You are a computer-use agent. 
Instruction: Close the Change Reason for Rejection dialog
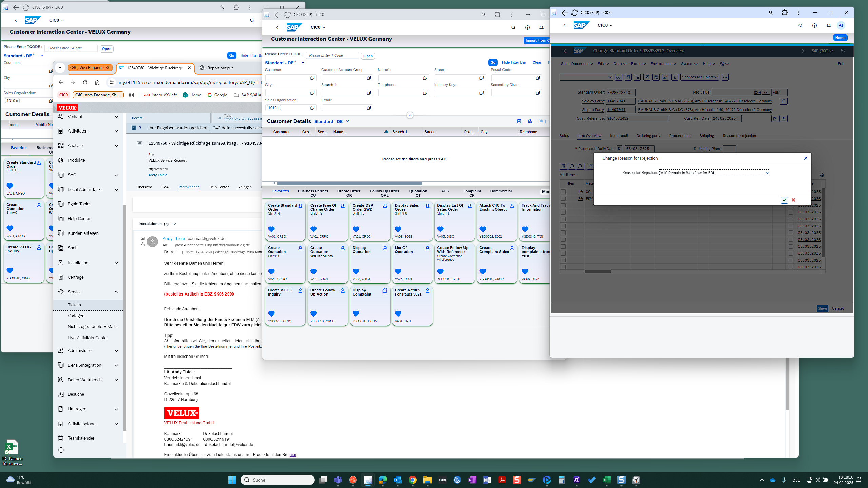[806, 158]
